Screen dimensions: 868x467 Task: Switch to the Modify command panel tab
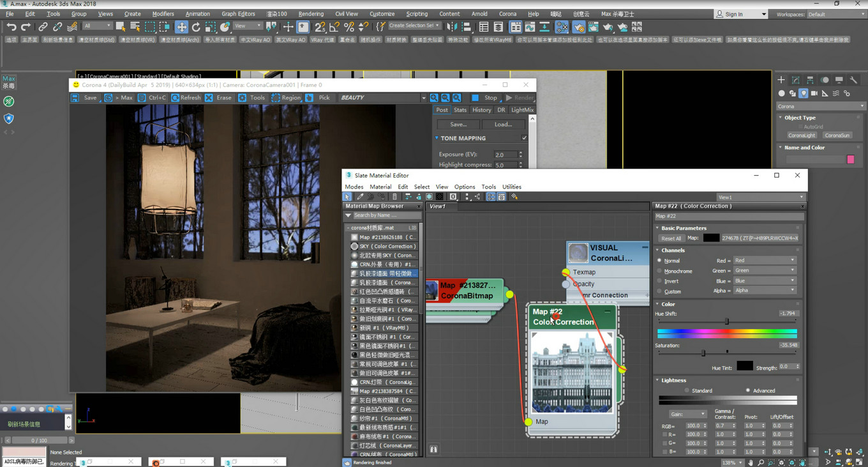[796, 80]
